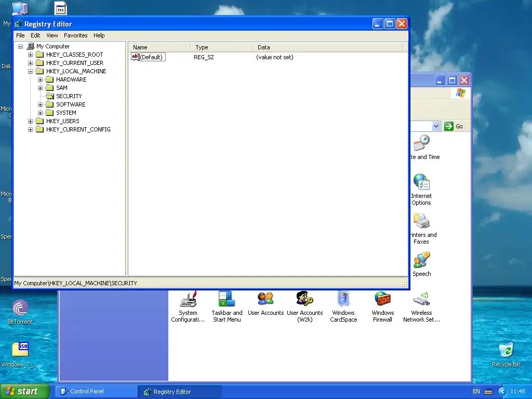Minimize the Registry Editor window
The width and height of the screenshot is (532, 399).
tap(378, 24)
